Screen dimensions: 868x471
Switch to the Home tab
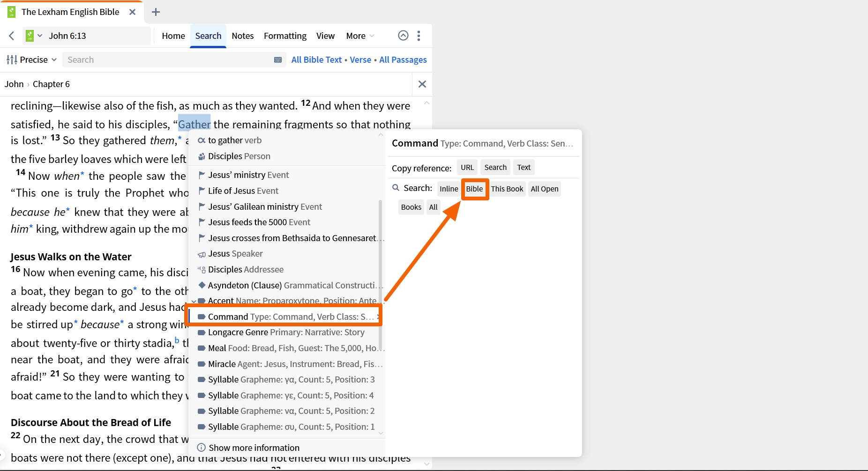tap(173, 36)
